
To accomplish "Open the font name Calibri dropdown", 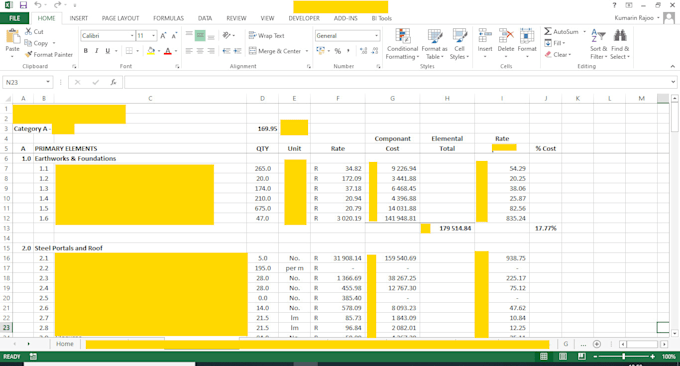I will [132, 36].
